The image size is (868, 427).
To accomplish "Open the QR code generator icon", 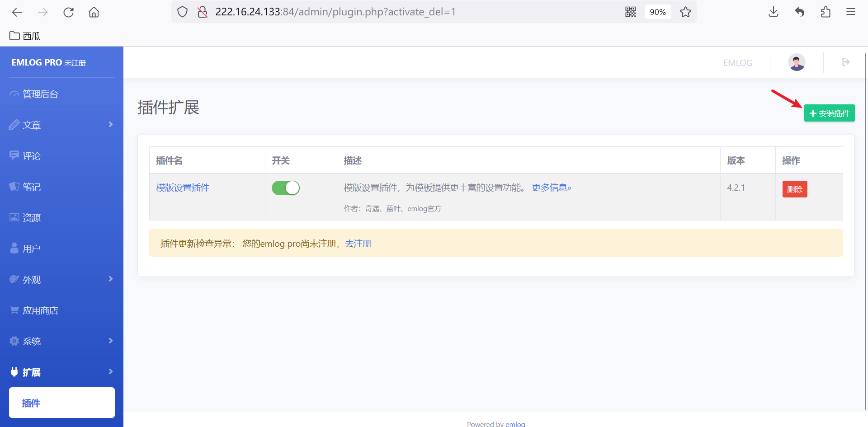I will click(631, 12).
